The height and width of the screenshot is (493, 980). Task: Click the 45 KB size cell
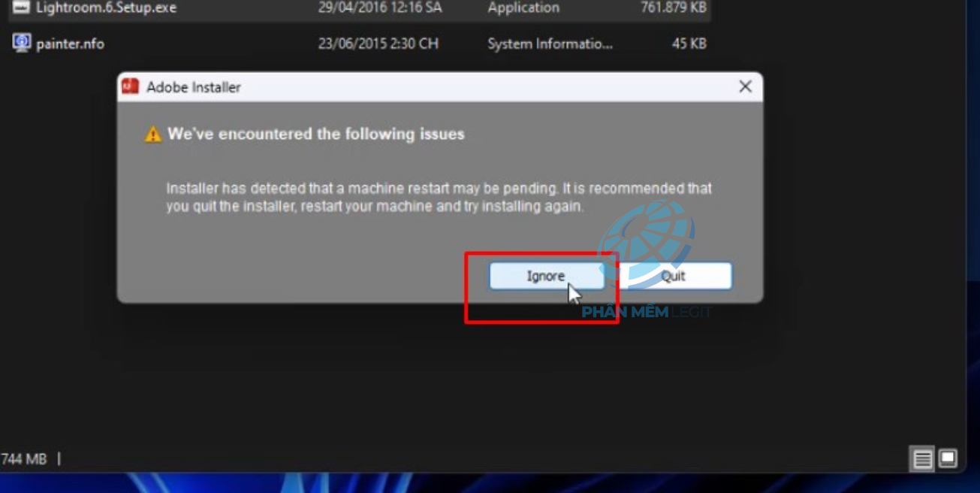pyautogui.click(x=689, y=44)
